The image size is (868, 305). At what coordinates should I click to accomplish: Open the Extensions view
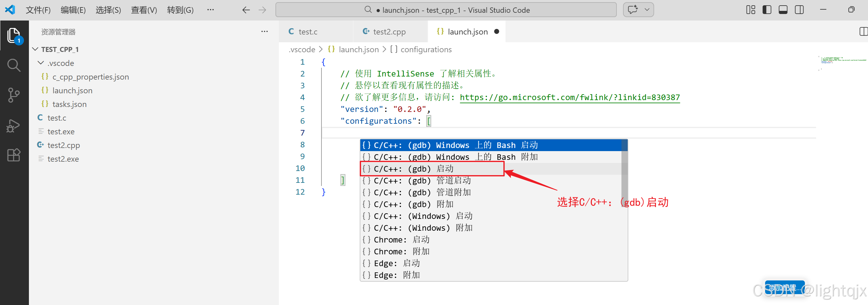point(14,155)
